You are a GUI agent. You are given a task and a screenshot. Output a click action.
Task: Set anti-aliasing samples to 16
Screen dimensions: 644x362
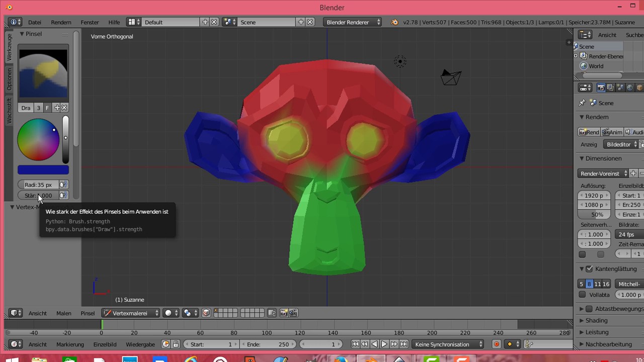click(606, 284)
